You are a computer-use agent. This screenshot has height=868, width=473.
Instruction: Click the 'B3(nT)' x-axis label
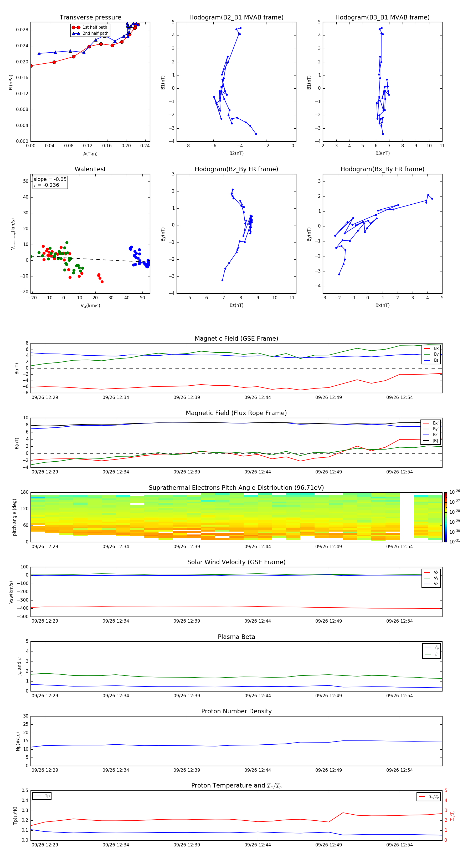tap(382, 153)
